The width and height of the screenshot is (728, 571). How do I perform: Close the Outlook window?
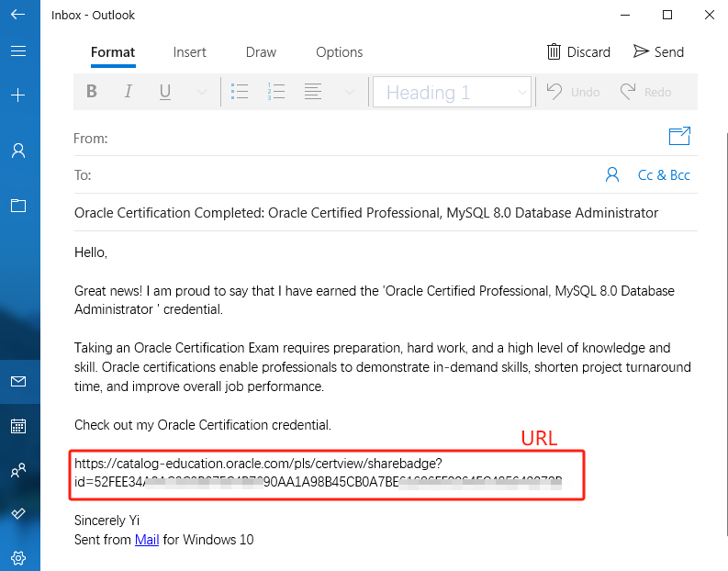tap(710, 15)
